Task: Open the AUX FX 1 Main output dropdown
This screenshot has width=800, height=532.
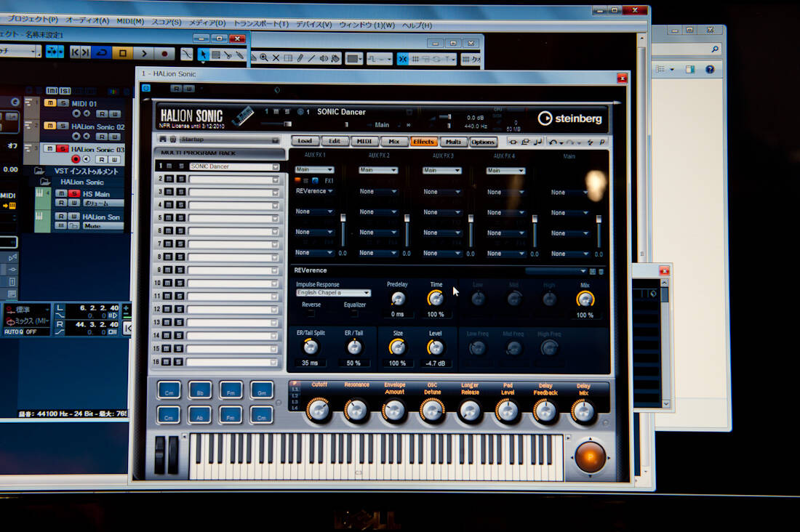Action: click(x=314, y=169)
